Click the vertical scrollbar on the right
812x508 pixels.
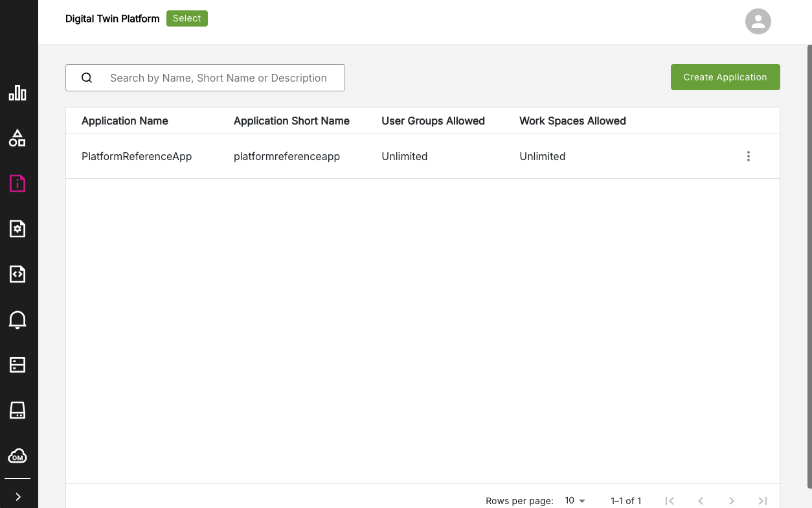point(809,259)
